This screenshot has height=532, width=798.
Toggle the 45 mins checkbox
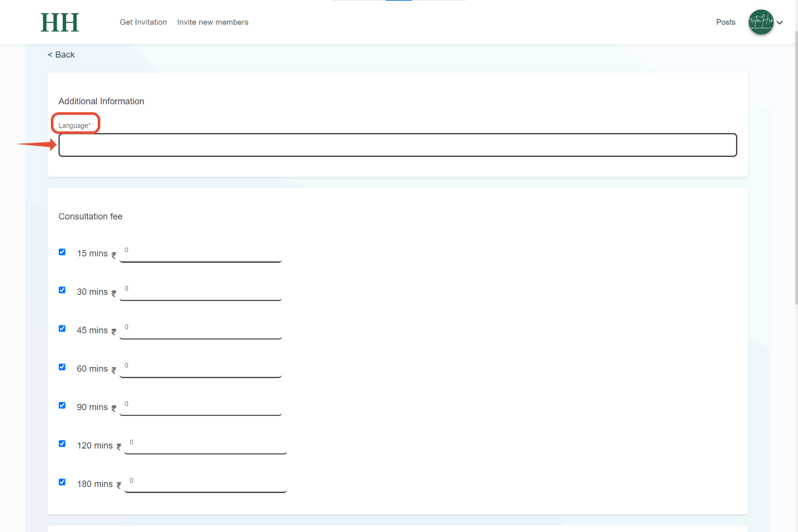pos(62,328)
